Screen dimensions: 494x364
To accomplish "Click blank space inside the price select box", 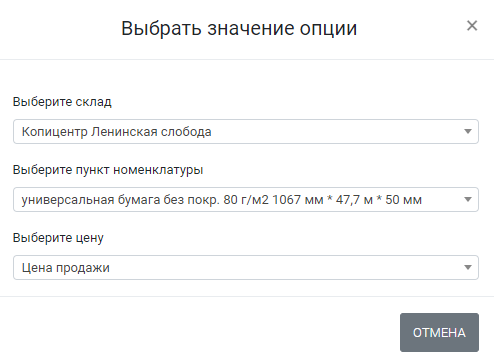I will coord(283,268).
